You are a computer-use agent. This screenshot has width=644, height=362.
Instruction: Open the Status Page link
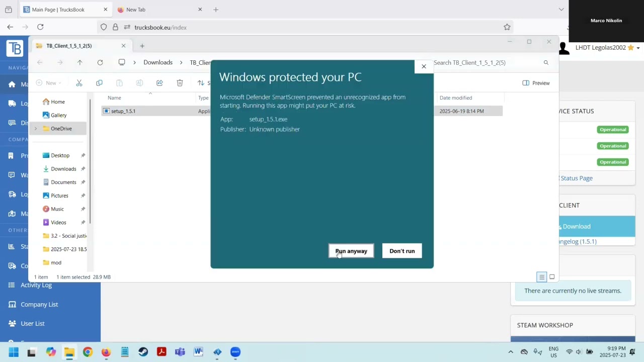tap(577, 178)
